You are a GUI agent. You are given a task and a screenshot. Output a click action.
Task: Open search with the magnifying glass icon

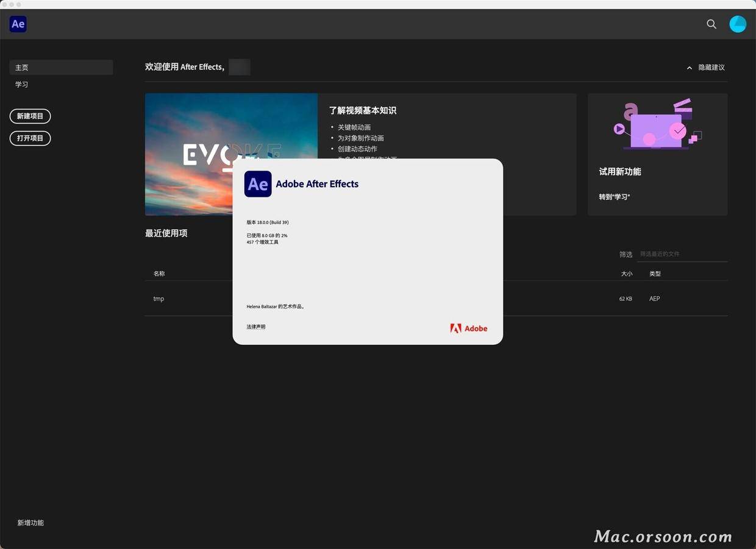click(711, 24)
